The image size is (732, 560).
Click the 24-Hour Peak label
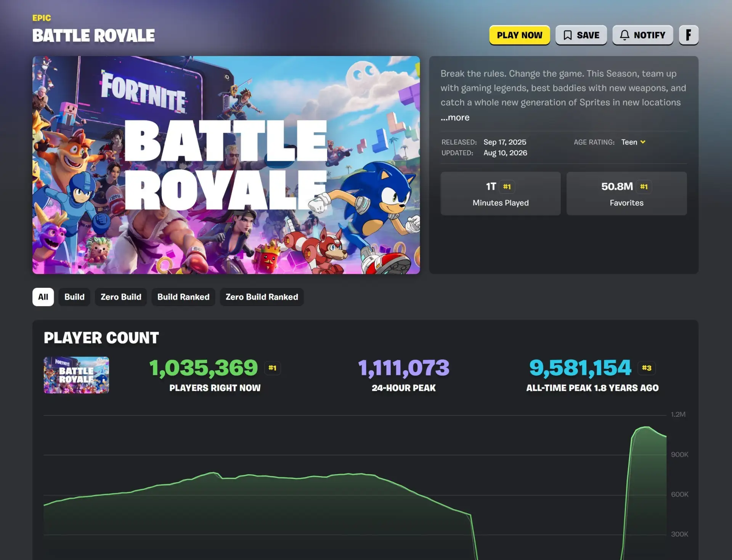404,388
